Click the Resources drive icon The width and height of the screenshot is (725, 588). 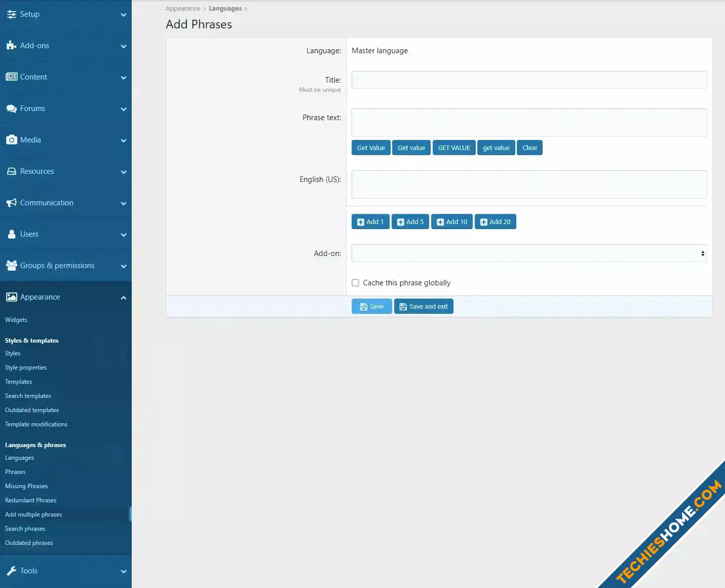click(x=11, y=171)
